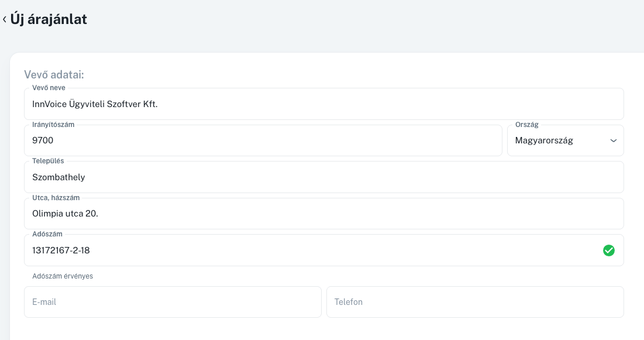
Task: Click the small Utca, házszám field label
Action: (56, 198)
